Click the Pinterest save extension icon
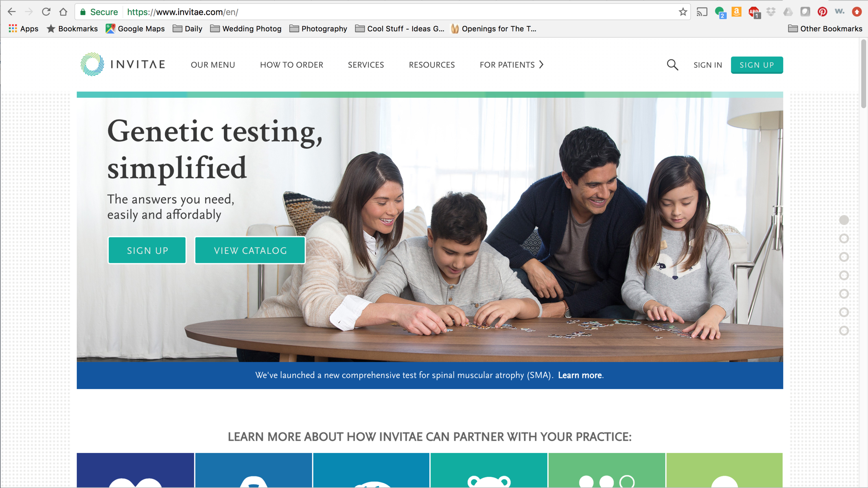Image resolution: width=868 pixels, height=488 pixels. 822,12
